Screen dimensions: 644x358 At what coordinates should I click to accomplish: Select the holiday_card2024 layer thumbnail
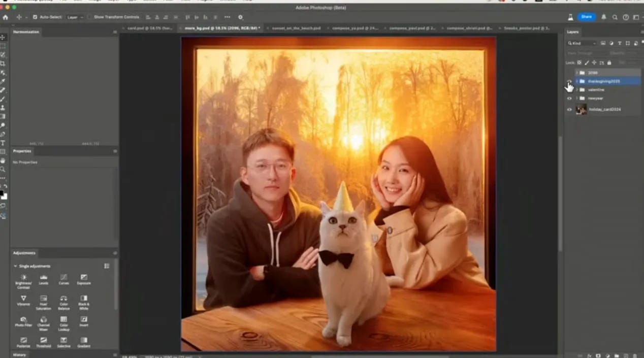581,109
